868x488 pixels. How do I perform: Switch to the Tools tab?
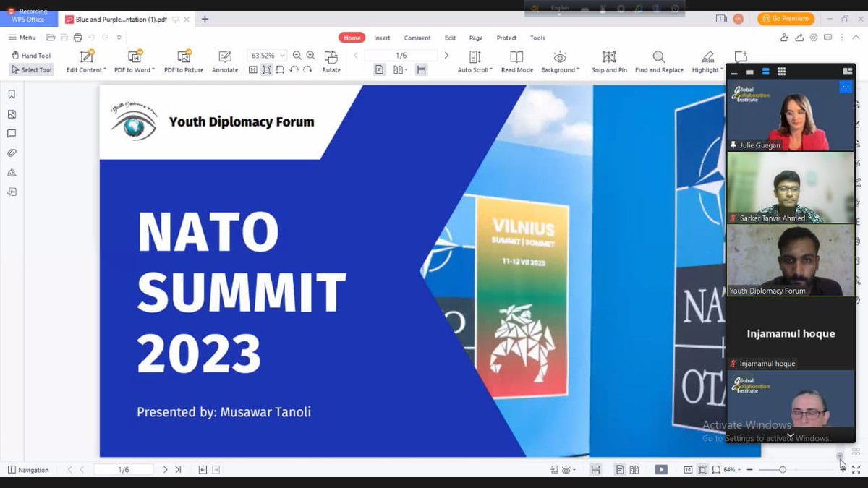click(x=537, y=38)
